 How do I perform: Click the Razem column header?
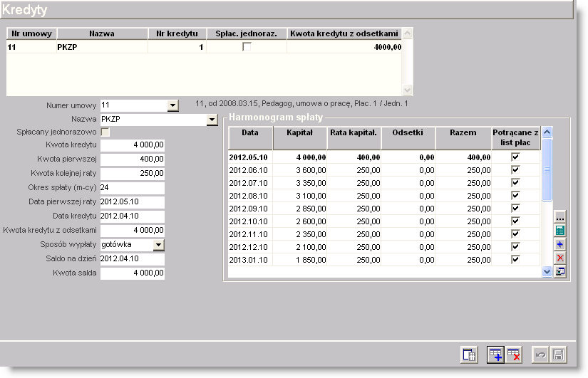tap(463, 138)
